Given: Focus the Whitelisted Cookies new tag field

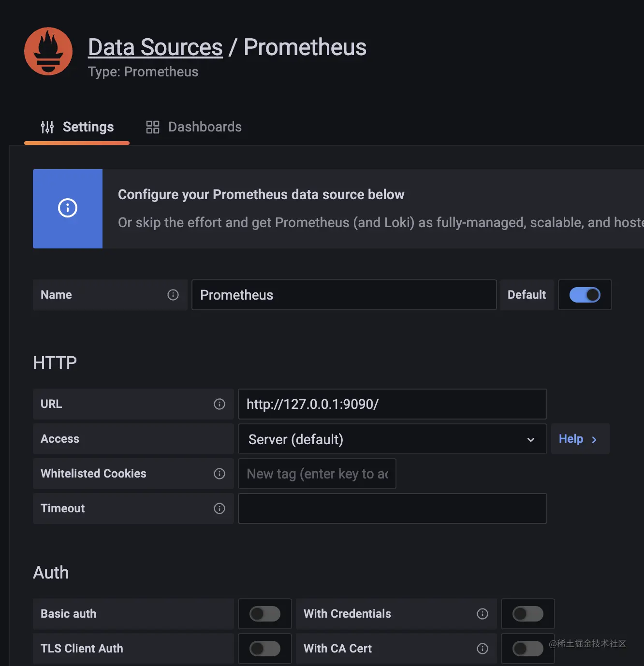Looking at the screenshot, I should [x=317, y=474].
